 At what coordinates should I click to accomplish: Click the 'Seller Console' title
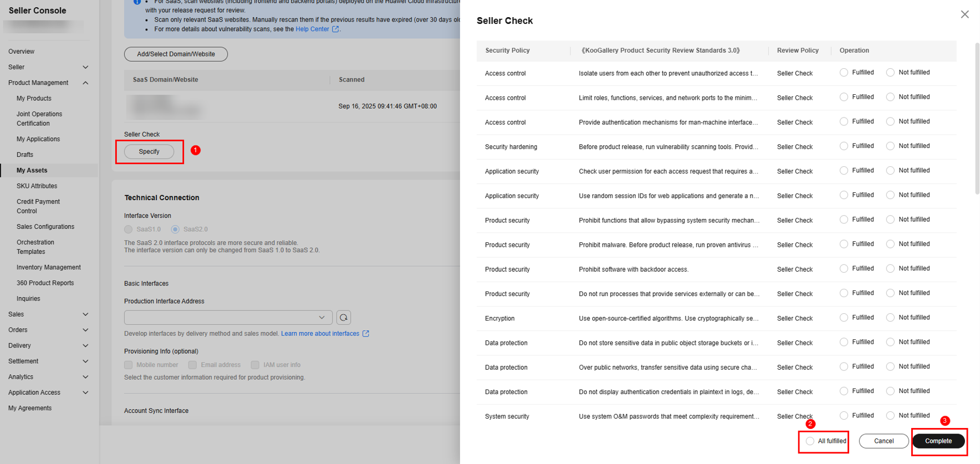tap(37, 11)
